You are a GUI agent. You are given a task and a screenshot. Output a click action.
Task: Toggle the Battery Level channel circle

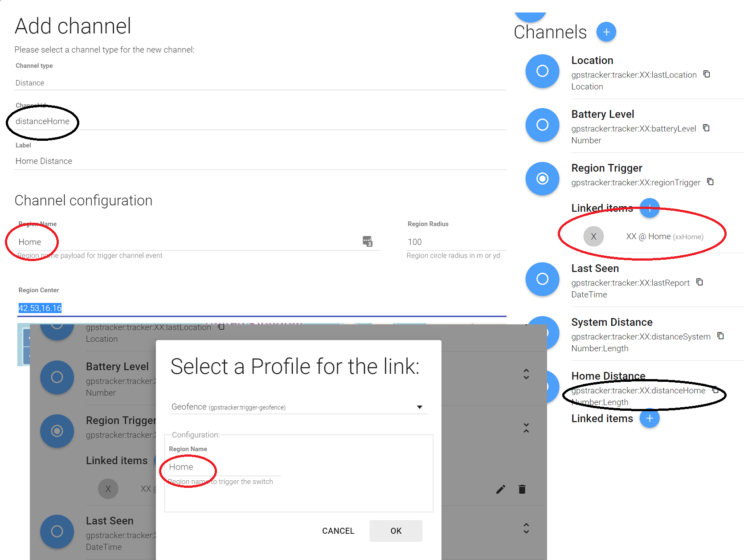[542, 125]
